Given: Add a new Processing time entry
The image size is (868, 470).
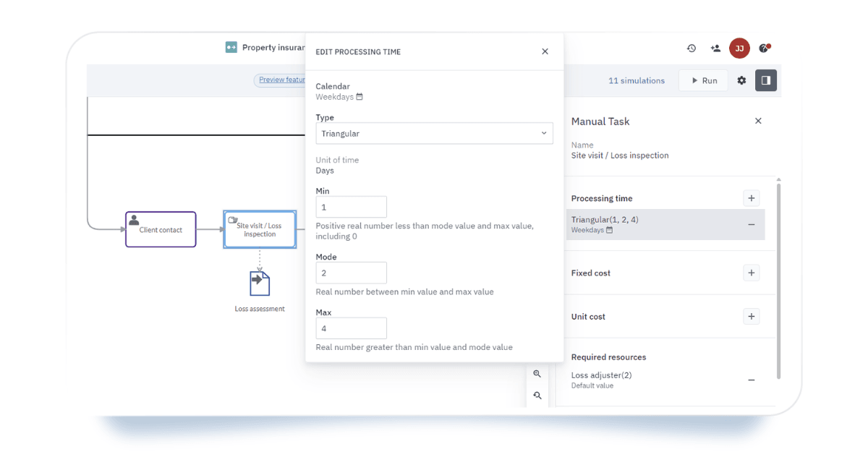Looking at the screenshot, I should pyautogui.click(x=751, y=198).
